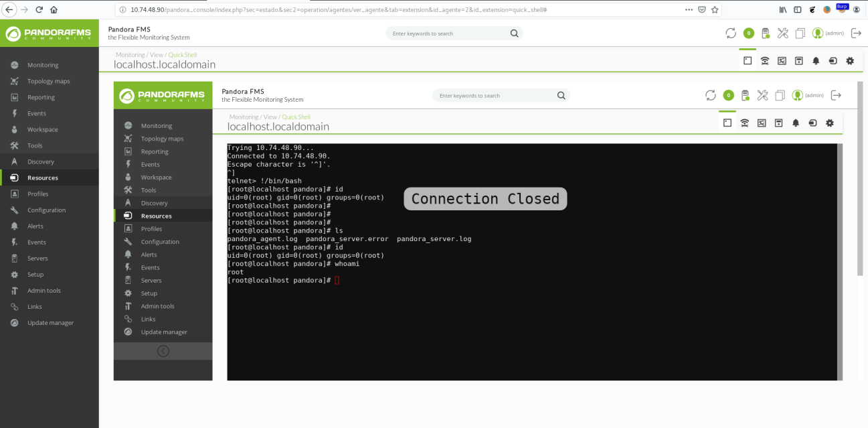This screenshot has height=428, width=868.
Task: Click the outer Quick Shell terminal tab icon
Action: tap(748, 60)
